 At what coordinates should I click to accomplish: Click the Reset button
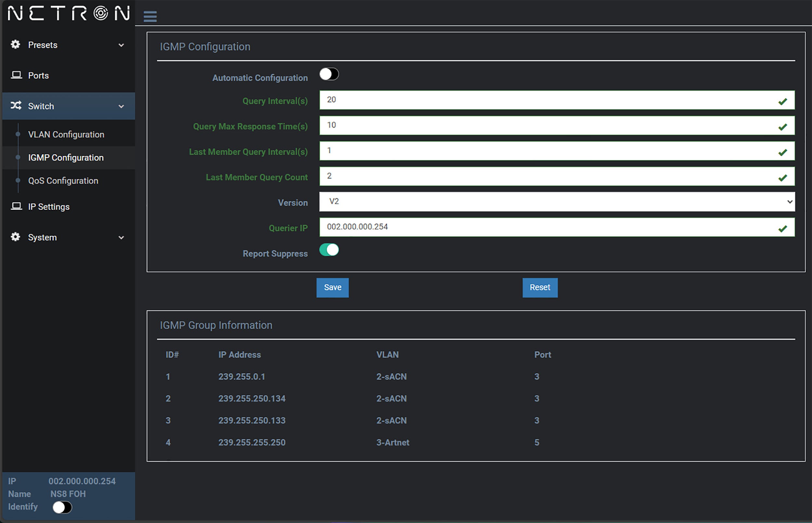click(538, 287)
